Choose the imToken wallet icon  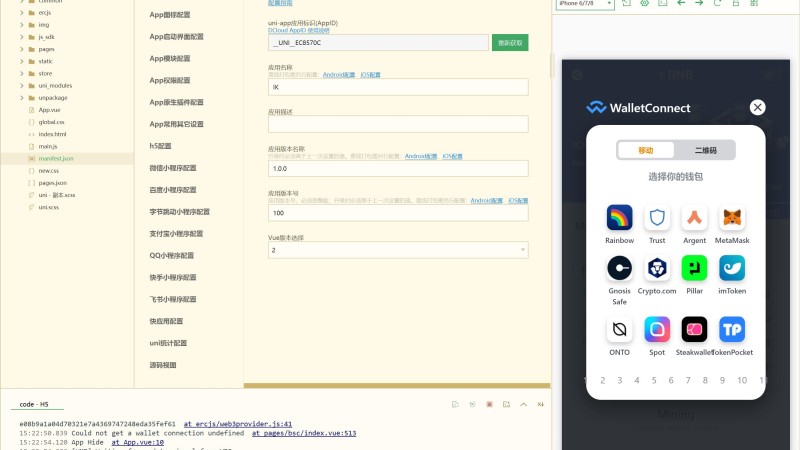pos(732,268)
